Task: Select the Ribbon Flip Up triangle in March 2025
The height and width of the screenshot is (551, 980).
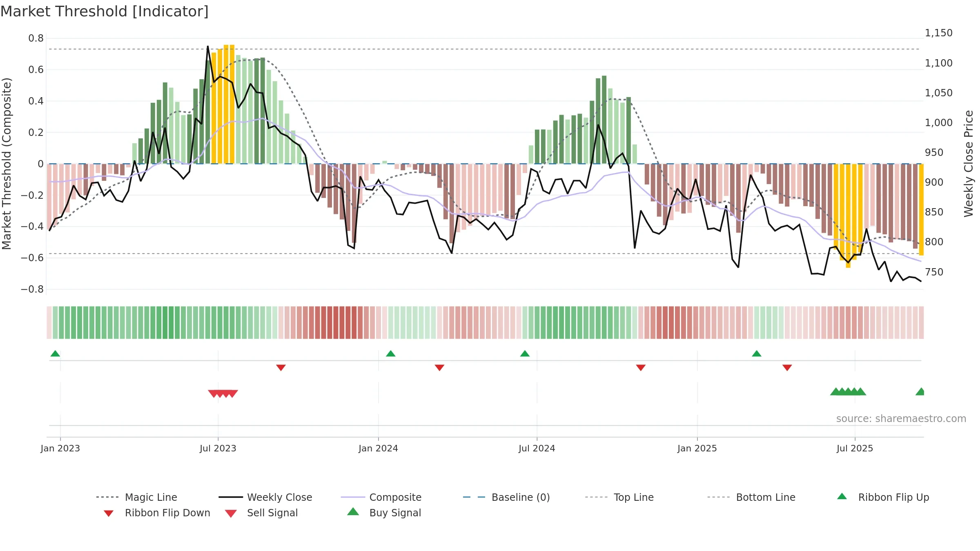Action: (756, 353)
